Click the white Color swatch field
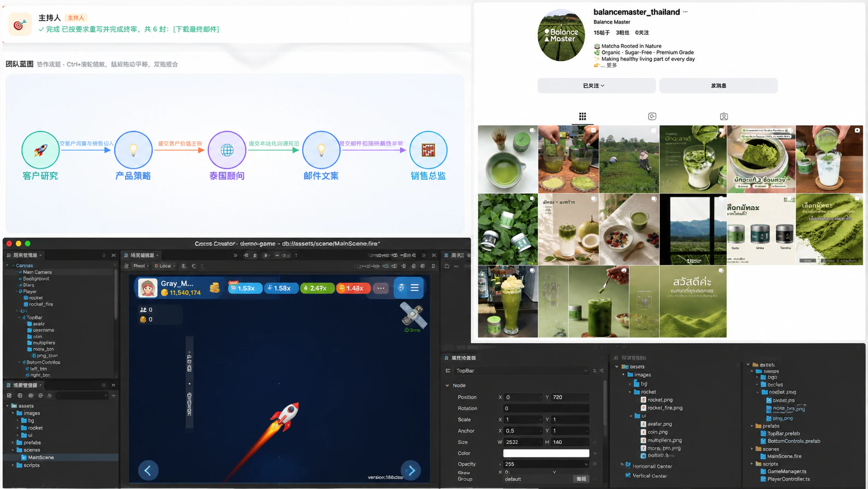This screenshot has height=489, width=868. 546,453
